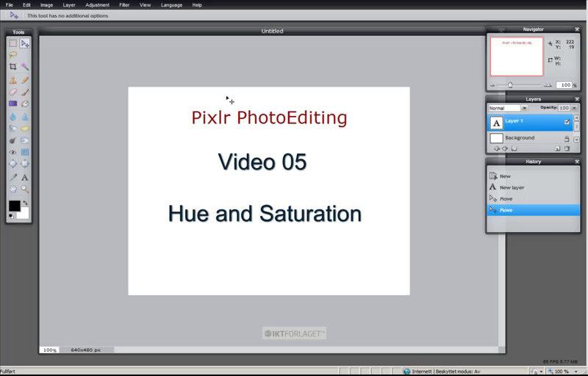The height and width of the screenshot is (376, 588).
Task: Click the background white color swatch
Action: (x=24, y=214)
